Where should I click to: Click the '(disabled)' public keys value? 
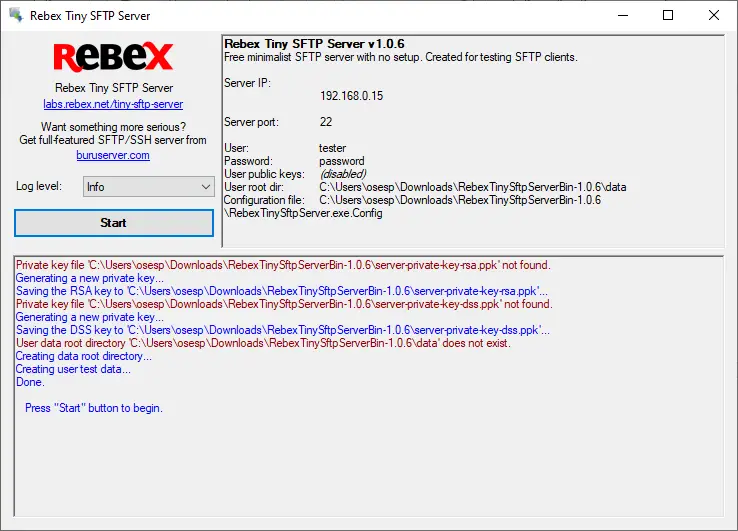click(343, 174)
